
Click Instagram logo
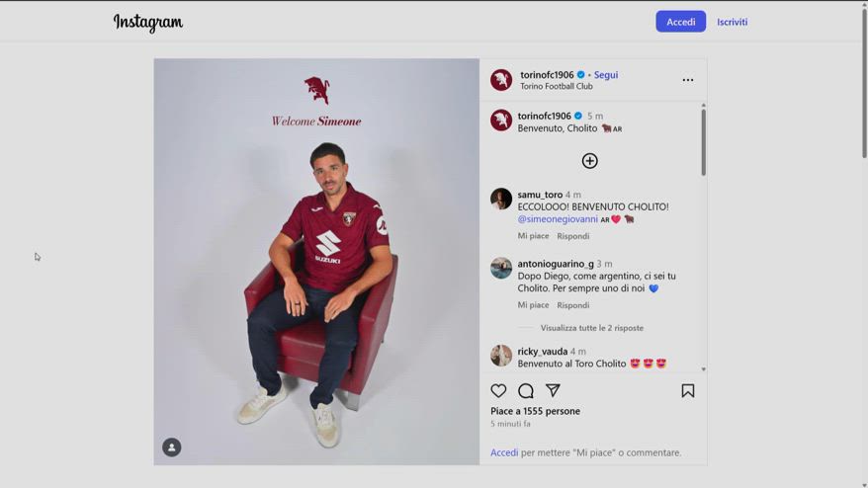pyautogui.click(x=148, y=22)
